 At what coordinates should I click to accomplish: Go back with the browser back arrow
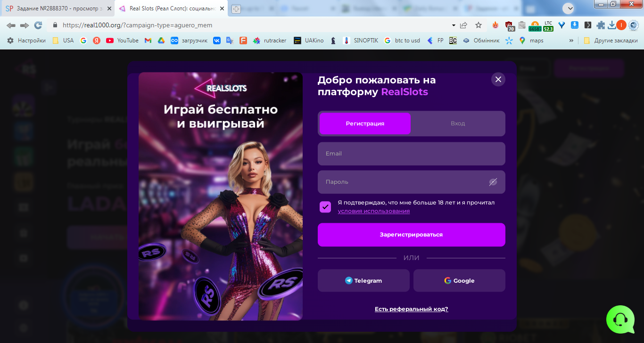[11, 25]
